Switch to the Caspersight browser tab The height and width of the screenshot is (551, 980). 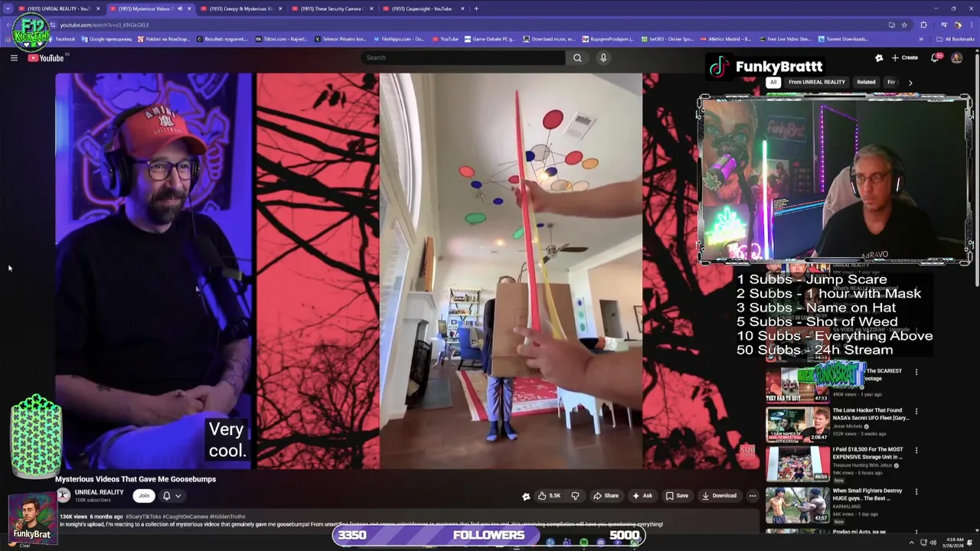pyautogui.click(x=423, y=8)
